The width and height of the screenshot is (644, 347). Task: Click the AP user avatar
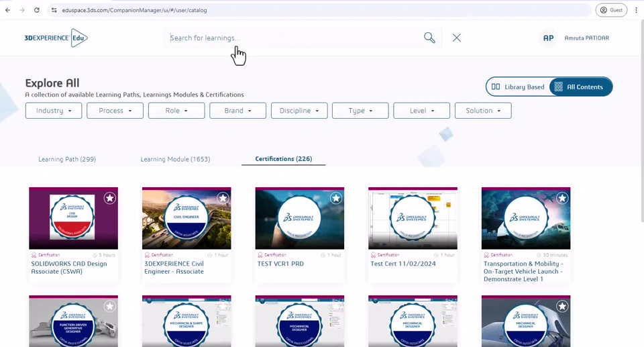(x=548, y=38)
